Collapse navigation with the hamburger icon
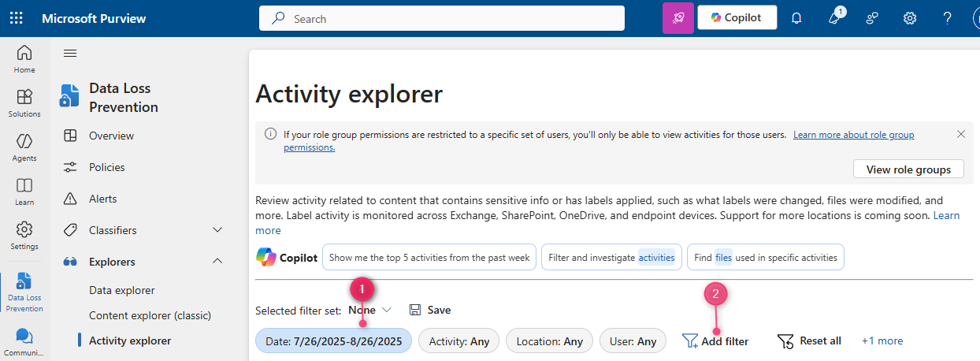980x361 pixels. pyautogui.click(x=70, y=53)
